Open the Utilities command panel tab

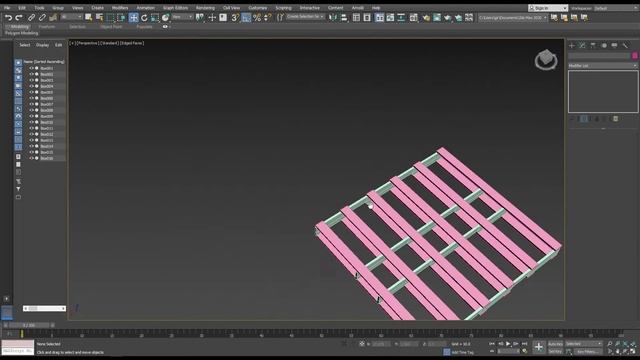point(625,45)
